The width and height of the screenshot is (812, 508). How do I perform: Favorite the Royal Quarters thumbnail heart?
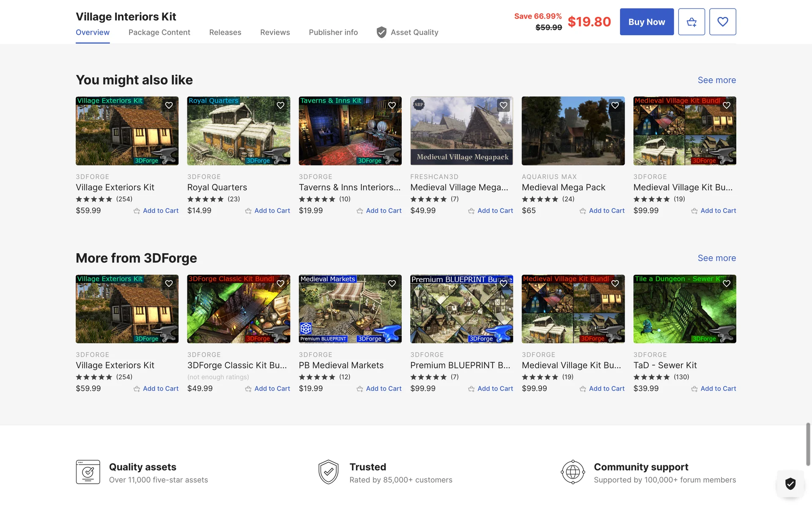(280, 105)
